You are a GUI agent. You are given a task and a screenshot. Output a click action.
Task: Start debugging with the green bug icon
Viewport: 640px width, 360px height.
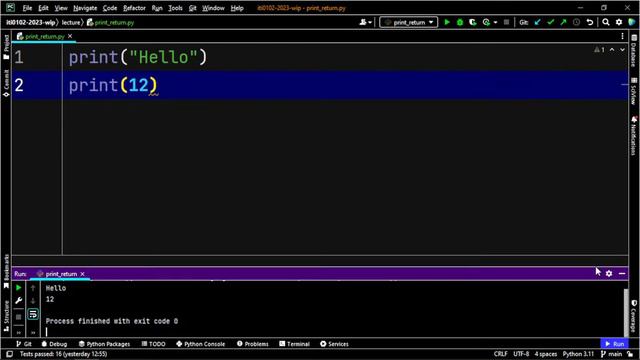click(x=460, y=22)
